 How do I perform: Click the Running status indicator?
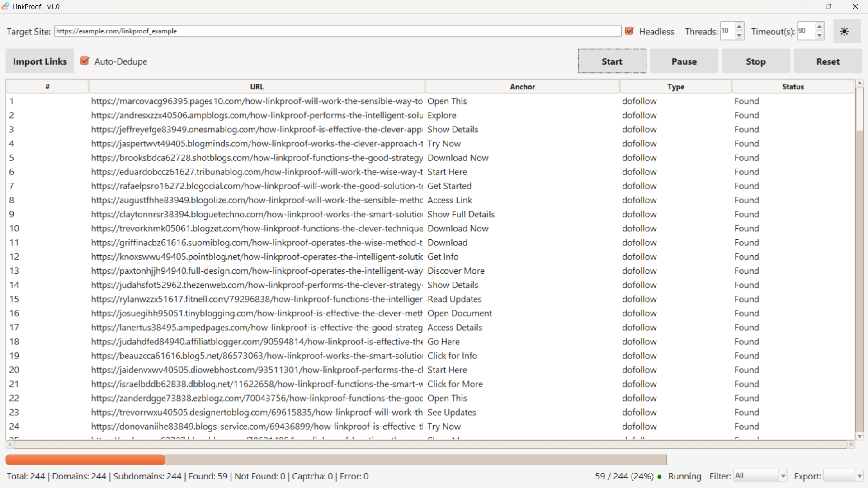[679, 476]
